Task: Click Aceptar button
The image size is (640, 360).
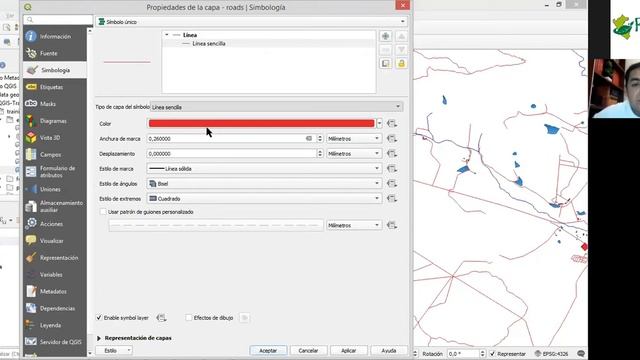Action: tap(268, 350)
